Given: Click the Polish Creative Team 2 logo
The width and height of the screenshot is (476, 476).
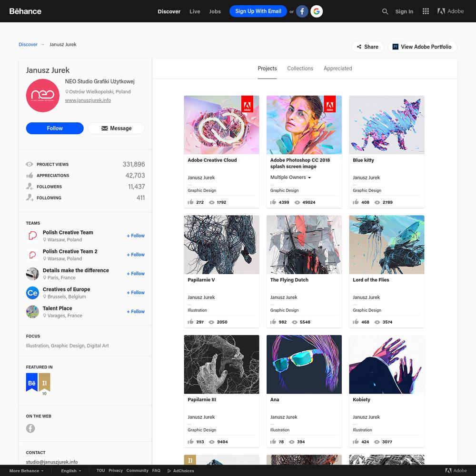Looking at the screenshot, I should [x=32, y=255].
